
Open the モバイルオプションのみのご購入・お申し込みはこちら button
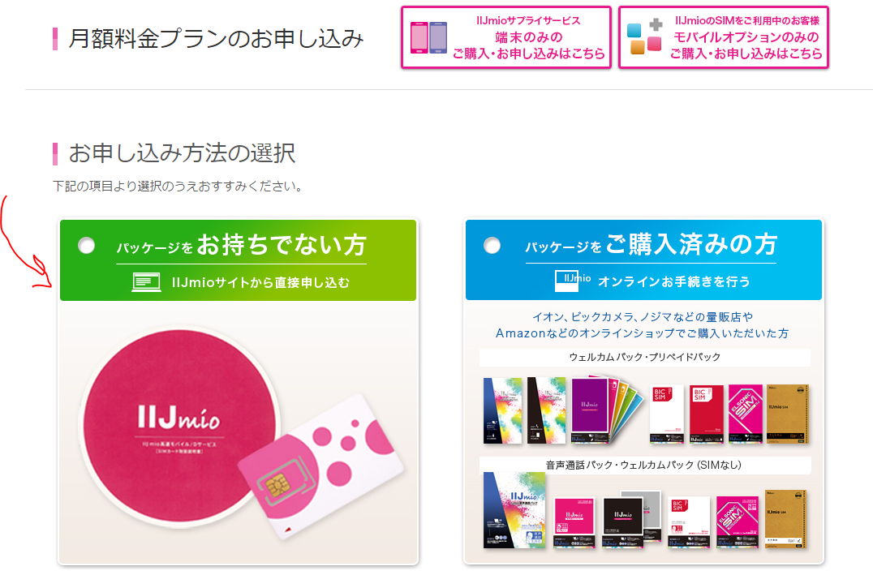[x=724, y=38]
